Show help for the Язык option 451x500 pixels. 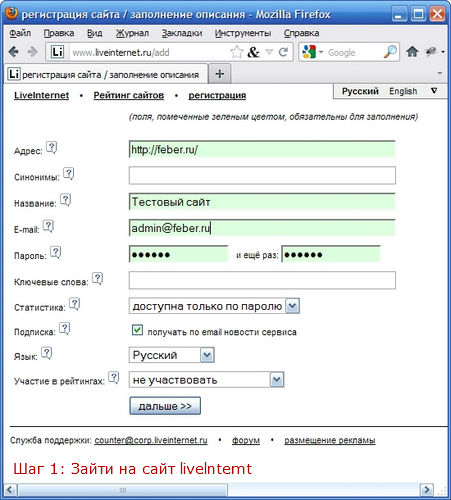47,353
